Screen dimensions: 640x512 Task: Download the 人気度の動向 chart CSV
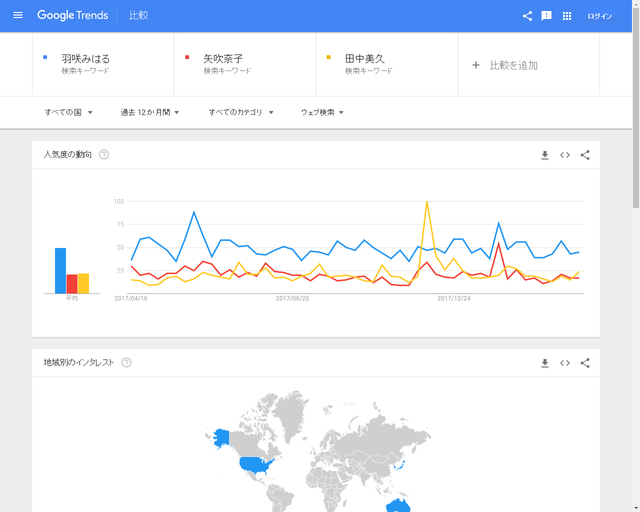[545, 155]
